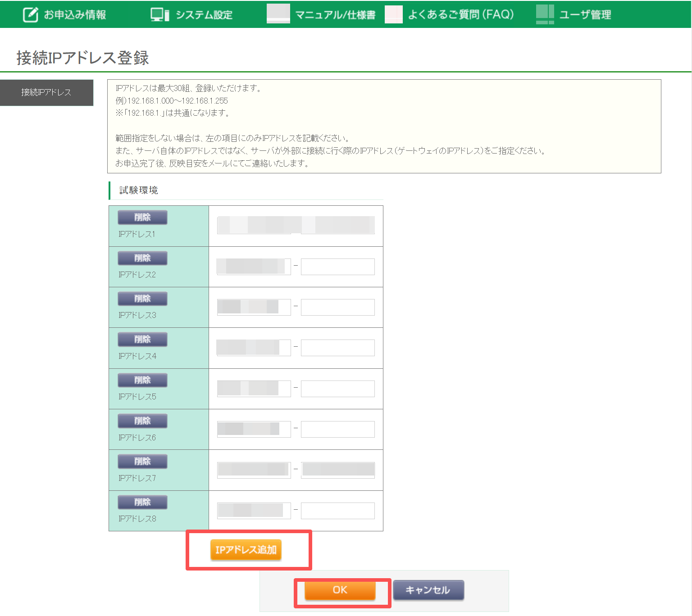Viewport: 692px width, 616px height.
Task: Click the example text 例)192.168.1.000～192.168.1.255
Action: pyautogui.click(x=172, y=101)
